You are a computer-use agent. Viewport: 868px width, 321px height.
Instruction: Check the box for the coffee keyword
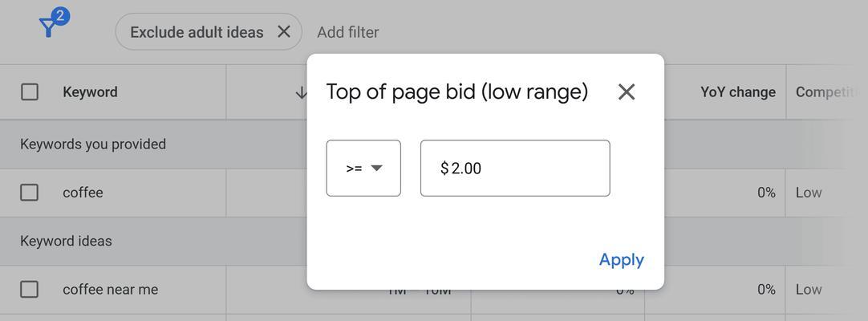coord(30,193)
